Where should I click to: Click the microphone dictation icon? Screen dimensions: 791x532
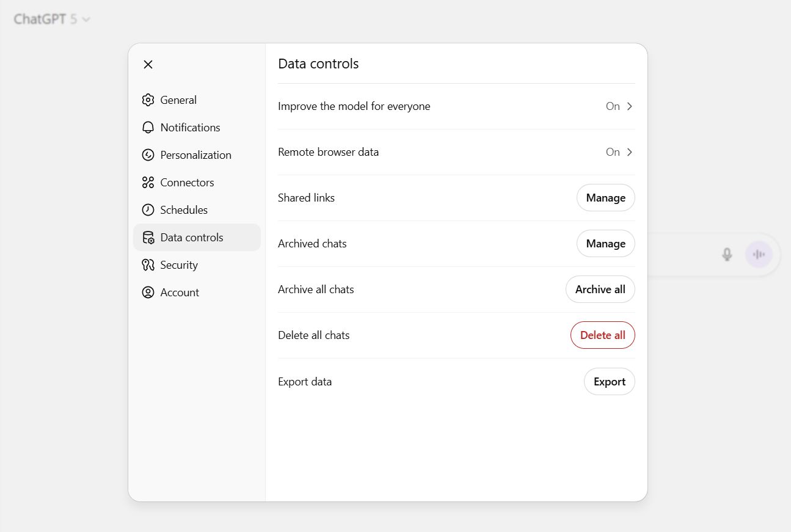(727, 255)
